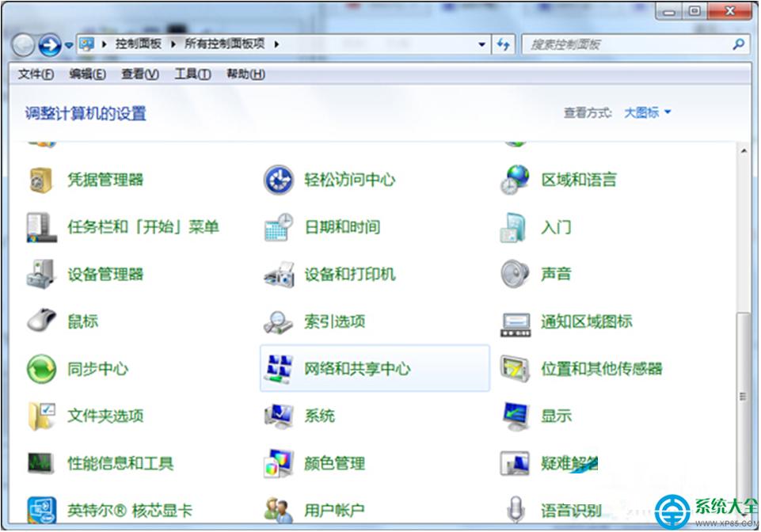点击用户帐户图标

[333, 510]
